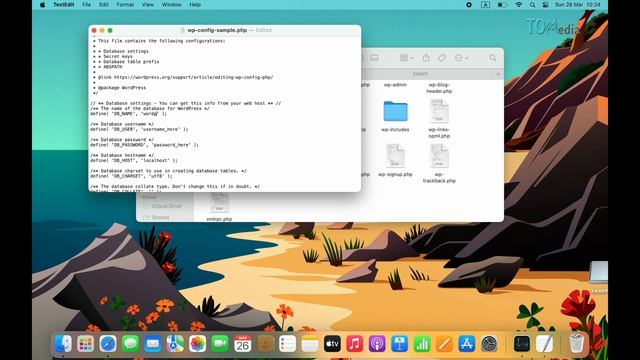Click the wp-config-sample.php title in TextEdit
The width and height of the screenshot is (640, 360).
217,30
